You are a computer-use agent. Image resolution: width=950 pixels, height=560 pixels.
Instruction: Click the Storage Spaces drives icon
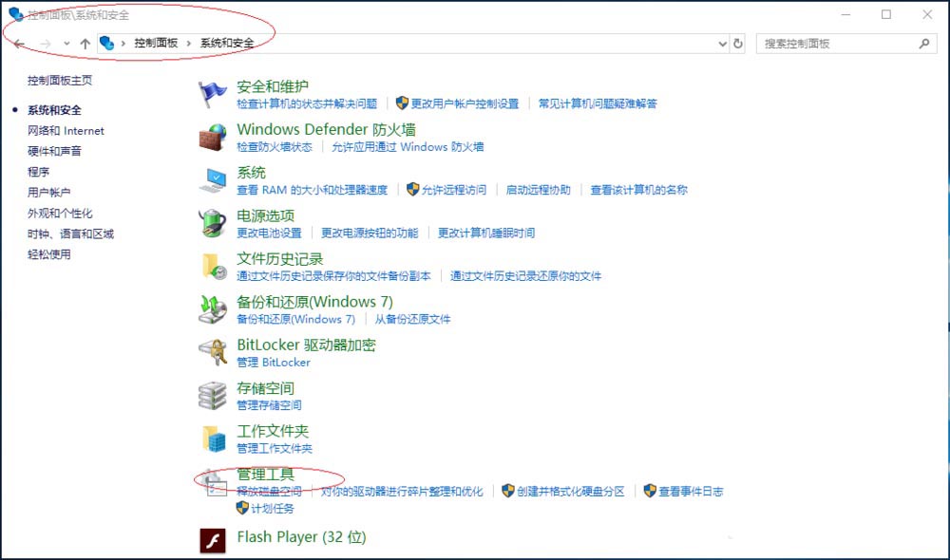(212, 396)
